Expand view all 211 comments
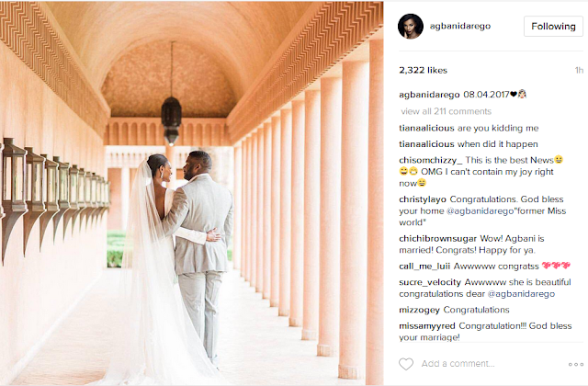 [447, 111]
